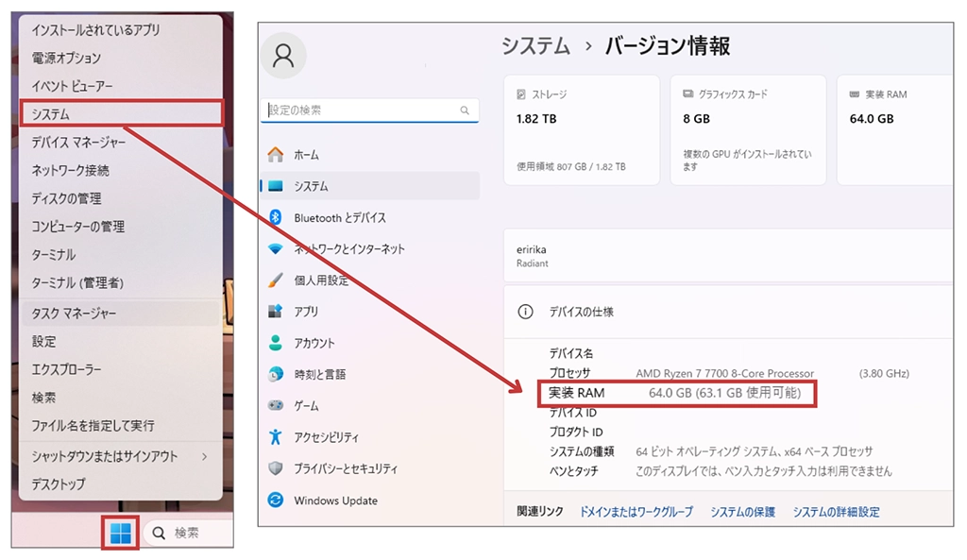This screenshot has height=560, width=967.
Task: Select ファイル名を指定して実行 menu entry
Action: [121, 426]
